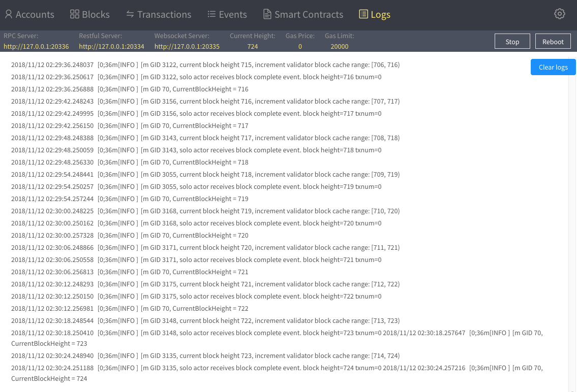Click log line 'CurrentBlockHeight = 721'
Viewport: 577px width, 392px height.
[x=130, y=272]
